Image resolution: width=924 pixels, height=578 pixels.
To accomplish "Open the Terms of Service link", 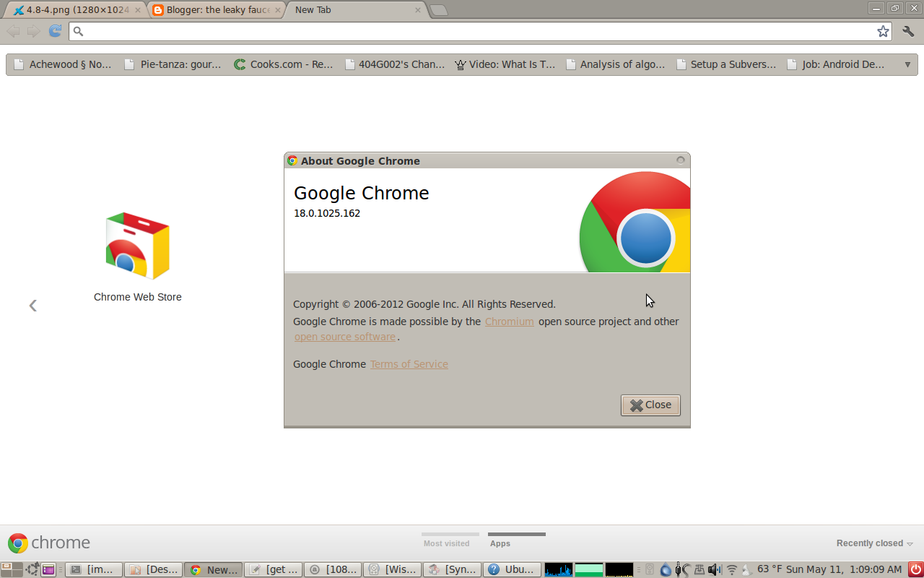I will 409,364.
